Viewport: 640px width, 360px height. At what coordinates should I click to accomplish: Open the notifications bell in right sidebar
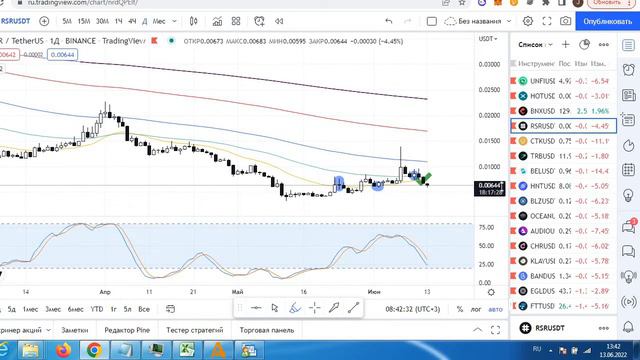629,327
